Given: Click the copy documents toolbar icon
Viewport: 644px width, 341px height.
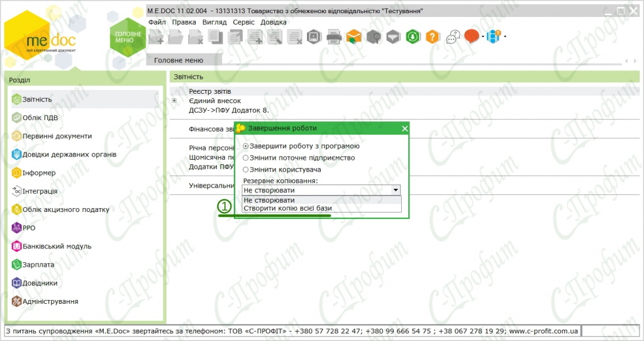Looking at the screenshot, I should 215,37.
